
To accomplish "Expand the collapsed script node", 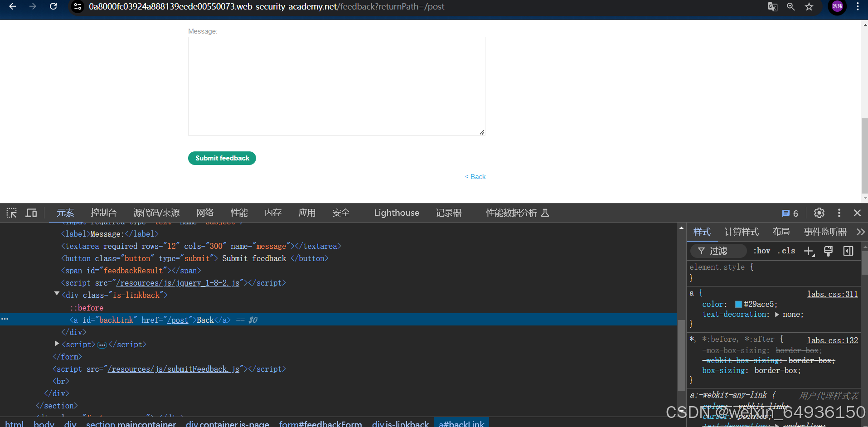I will [57, 344].
